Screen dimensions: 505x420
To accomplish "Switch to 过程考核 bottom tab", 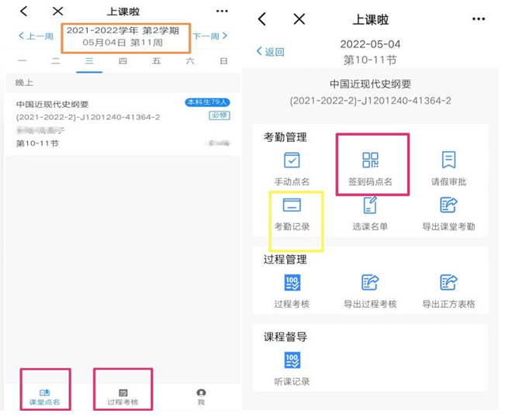I will coord(123,397).
